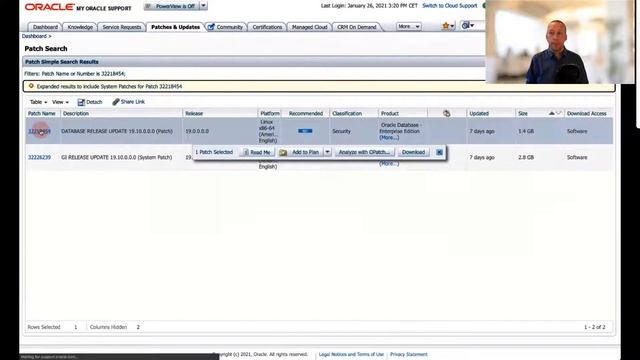
Task: Click the Download button
Action: pyautogui.click(x=413, y=152)
